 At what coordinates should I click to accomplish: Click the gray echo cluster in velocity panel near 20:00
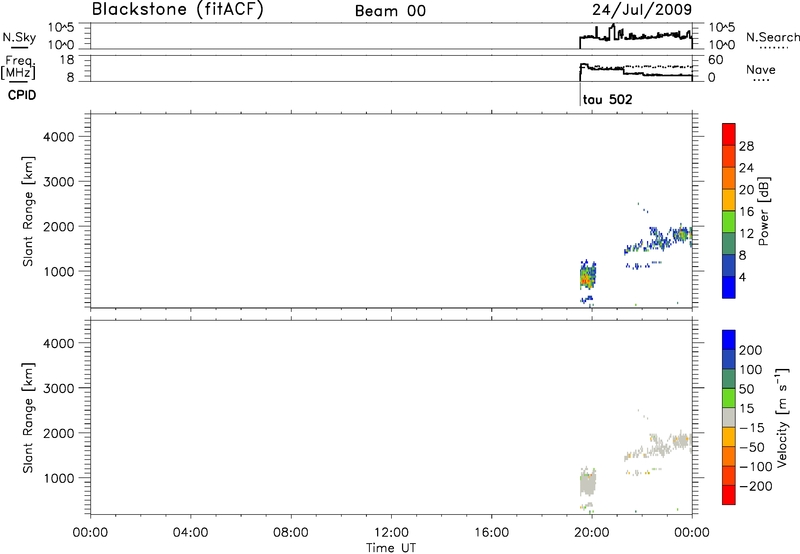(588, 482)
